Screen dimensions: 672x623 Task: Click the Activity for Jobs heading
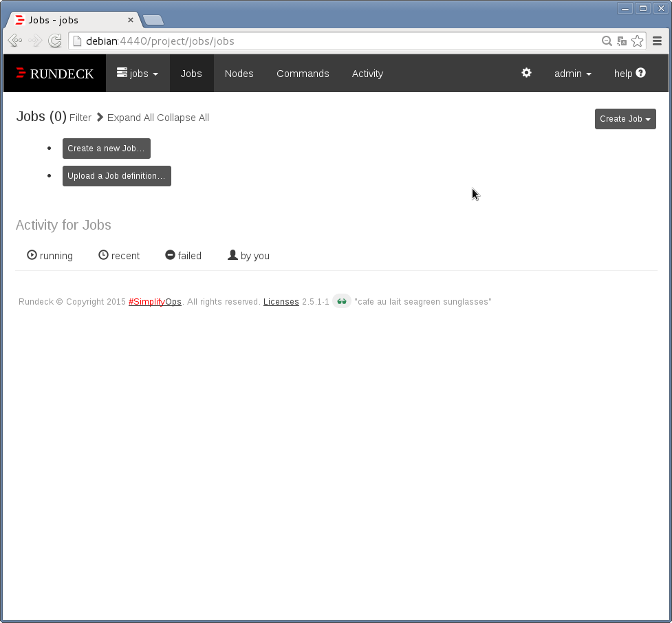pos(63,225)
